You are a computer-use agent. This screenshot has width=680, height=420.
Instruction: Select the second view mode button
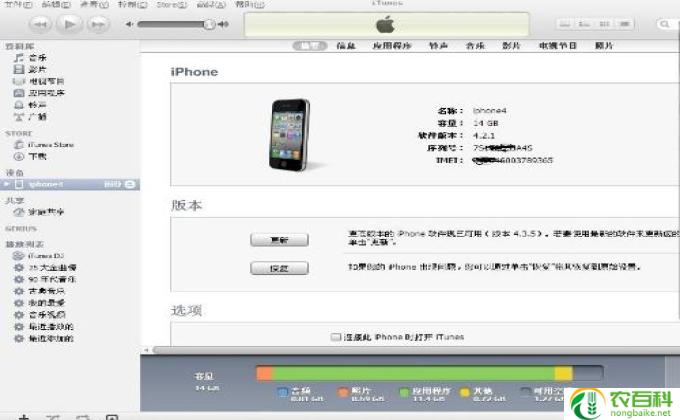pos(585,24)
